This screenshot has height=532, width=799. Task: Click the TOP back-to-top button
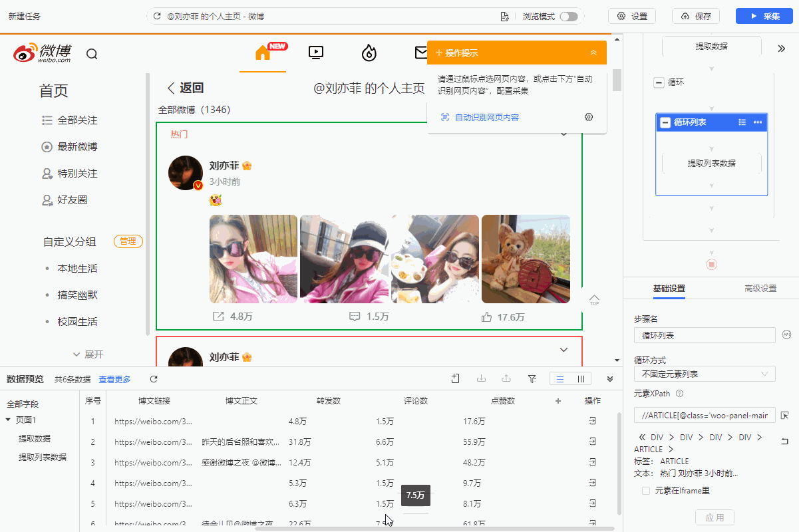pyautogui.click(x=594, y=300)
